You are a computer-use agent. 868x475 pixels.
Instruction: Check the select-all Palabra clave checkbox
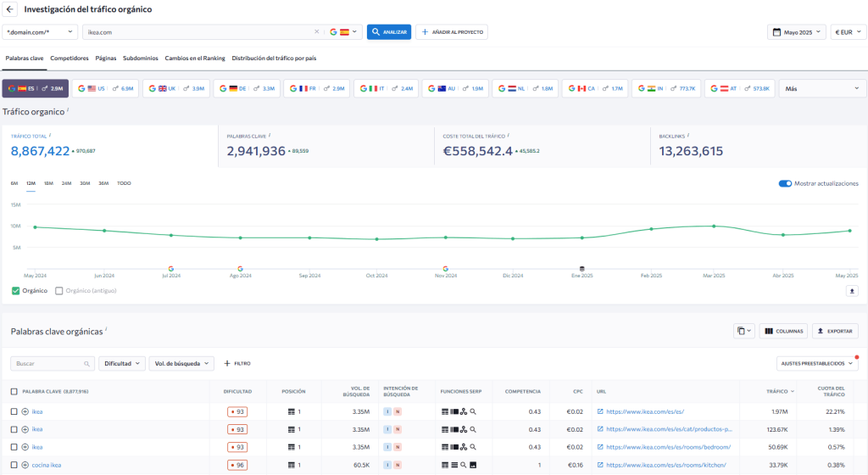(14, 391)
